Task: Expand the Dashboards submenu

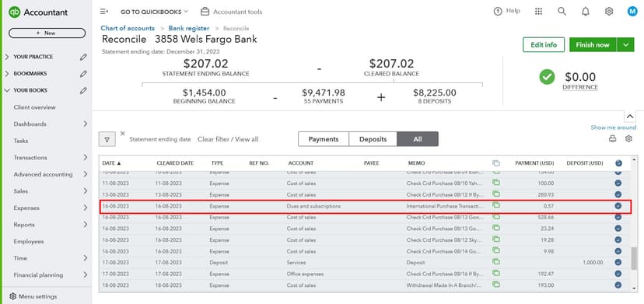Action: click(x=85, y=124)
